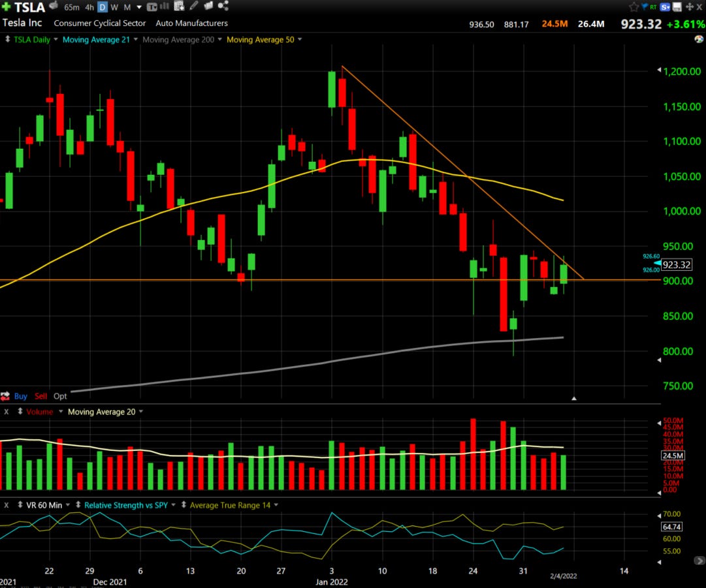706x588 pixels.
Task: Click the arrows before Average True Range 14
Action: (x=184, y=504)
